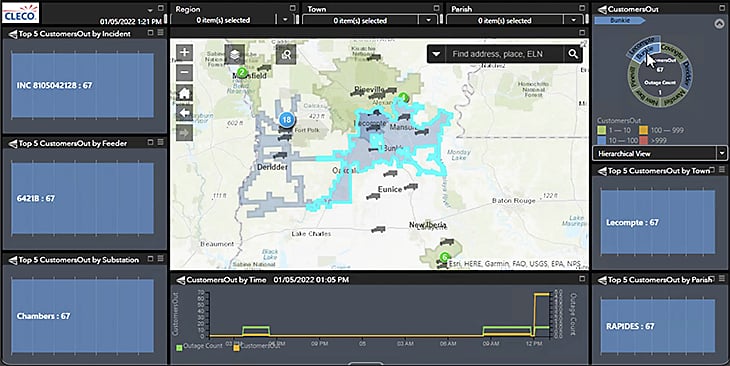Screen dimensions: 730x366
Task: Collapse the Top 5 CustomersOut by Parish arrow
Action: tap(602, 280)
